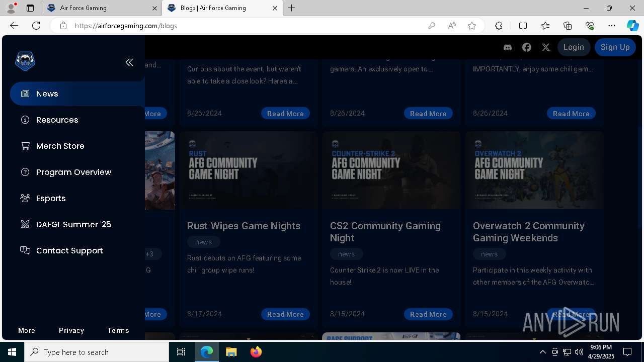
Task: Open browser Extensions
Action: click(499, 26)
